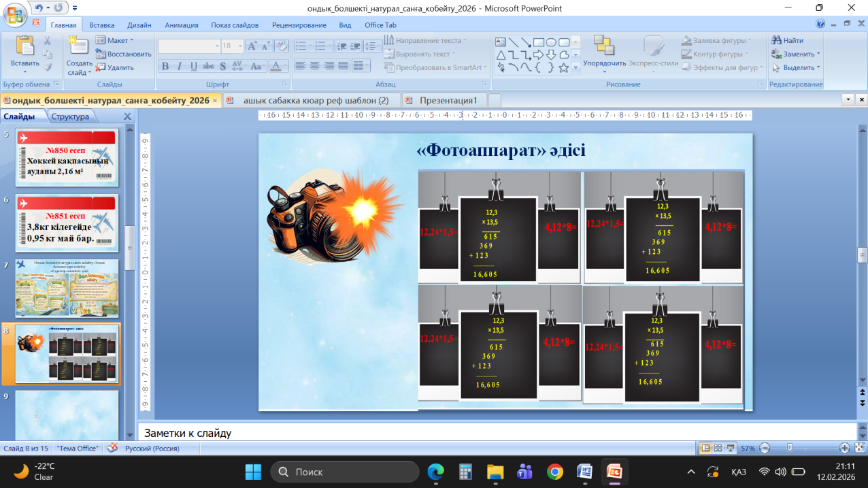The height and width of the screenshot is (488, 868).
Task: Click the Increase List Level icon
Action: click(x=354, y=46)
